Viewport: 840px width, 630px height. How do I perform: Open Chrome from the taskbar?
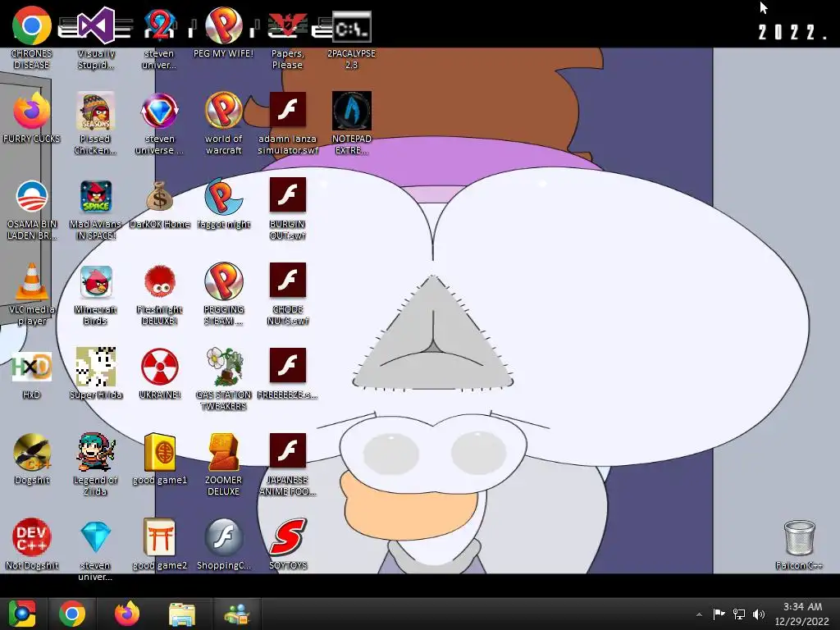[x=72, y=614]
